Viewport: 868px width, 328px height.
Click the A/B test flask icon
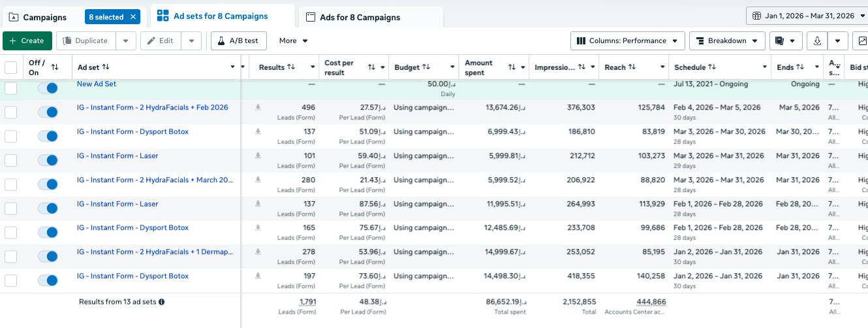221,41
